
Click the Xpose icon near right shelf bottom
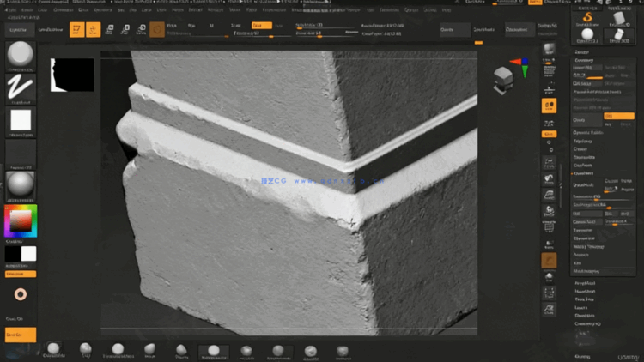click(550, 309)
